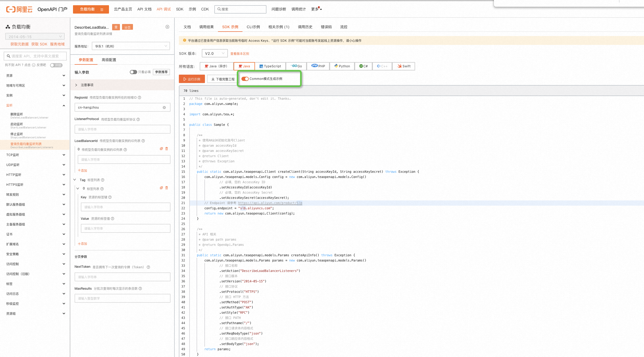Open 服务地址 华东1 (杭州) dropdown
This screenshot has width=644, height=357.
(x=131, y=46)
